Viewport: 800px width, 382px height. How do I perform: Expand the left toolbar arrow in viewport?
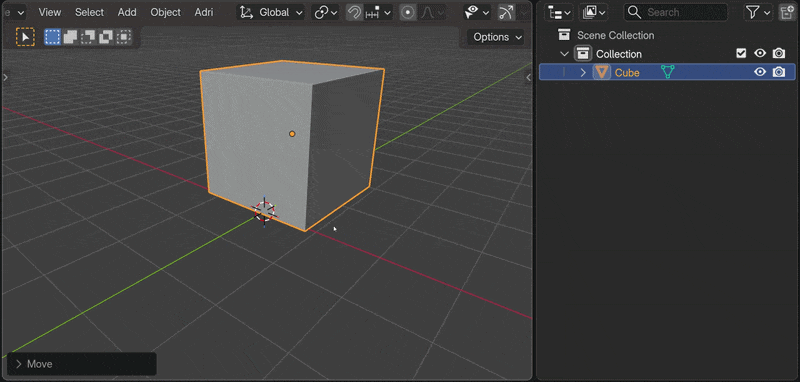(x=6, y=78)
